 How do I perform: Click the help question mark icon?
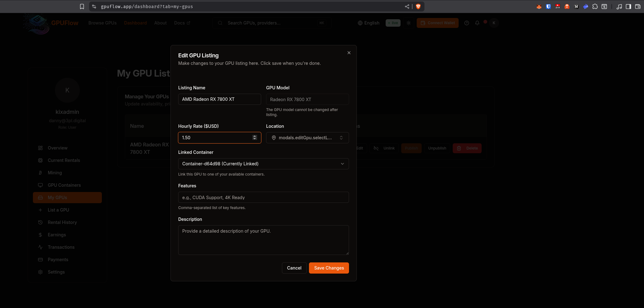click(x=467, y=23)
